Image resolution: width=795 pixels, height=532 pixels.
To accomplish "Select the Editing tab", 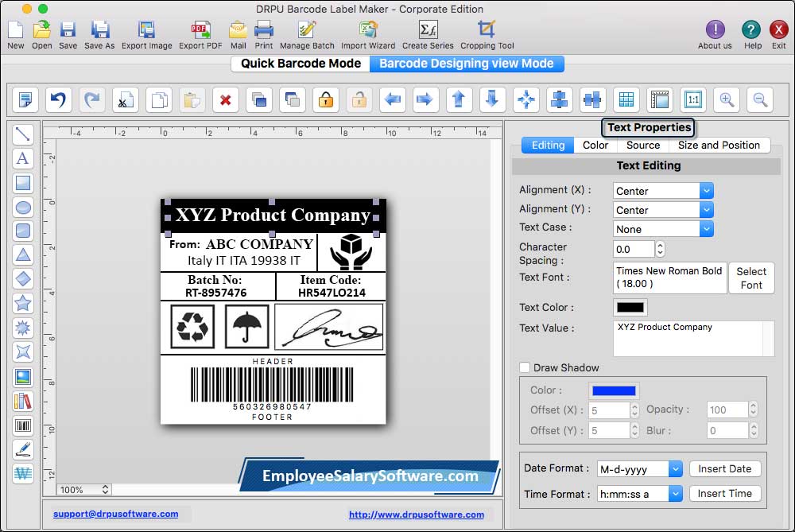I will [548, 145].
